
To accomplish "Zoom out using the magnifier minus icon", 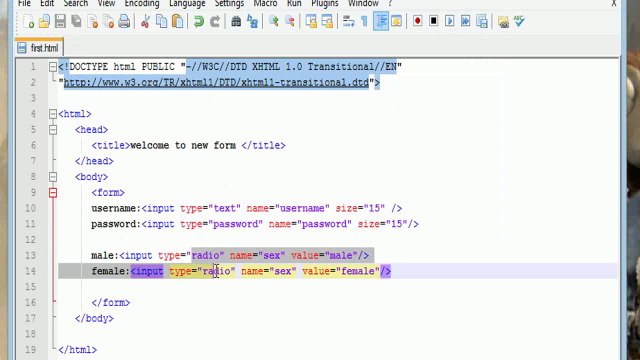I will [290, 21].
